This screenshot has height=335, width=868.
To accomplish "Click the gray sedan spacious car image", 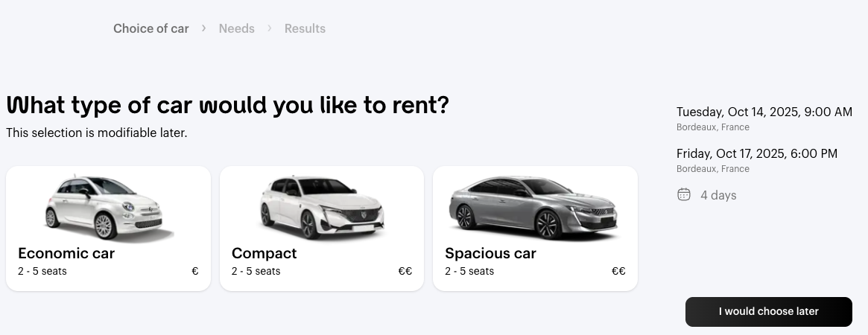I will click(x=535, y=206).
